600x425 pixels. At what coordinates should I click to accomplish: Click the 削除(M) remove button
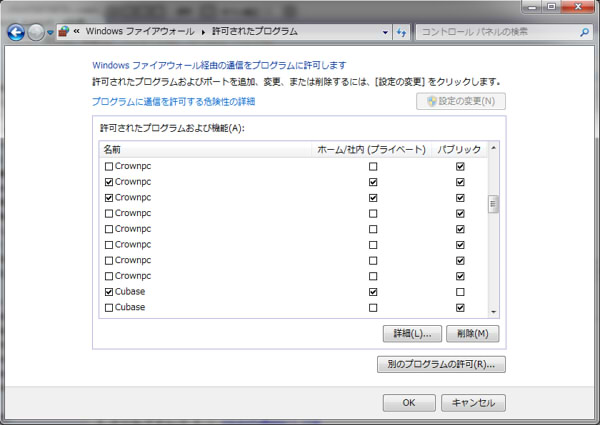tap(473, 334)
